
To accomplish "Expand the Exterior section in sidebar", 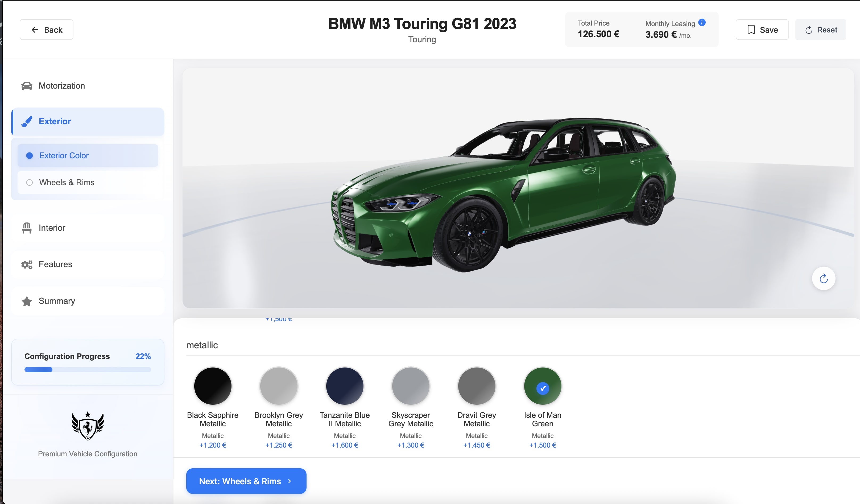I will tap(55, 122).
